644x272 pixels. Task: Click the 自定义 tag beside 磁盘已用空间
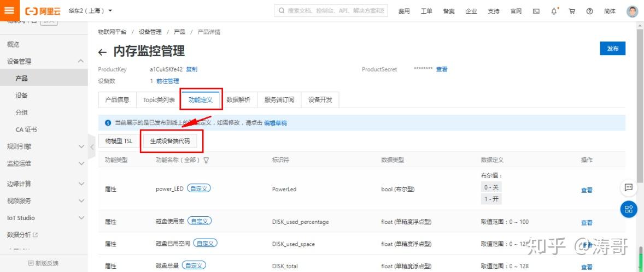click(x=205, y=243)
